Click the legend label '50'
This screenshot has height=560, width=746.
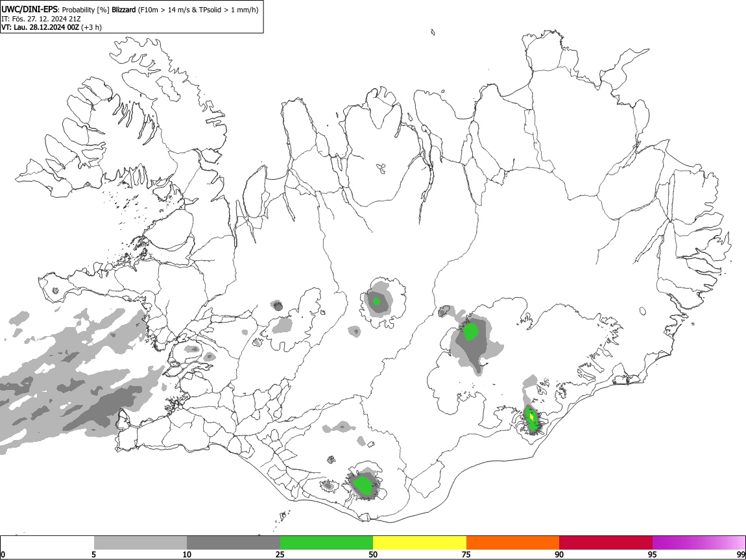[373, 554]
